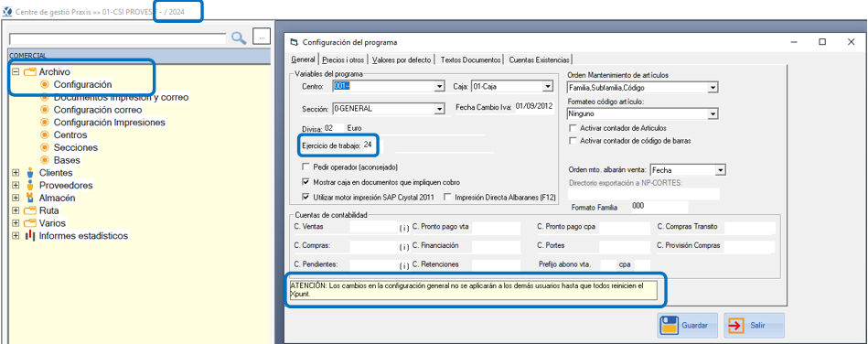Select Configuración Impresiones item
The image size is (868, 344).
(109, 123)
